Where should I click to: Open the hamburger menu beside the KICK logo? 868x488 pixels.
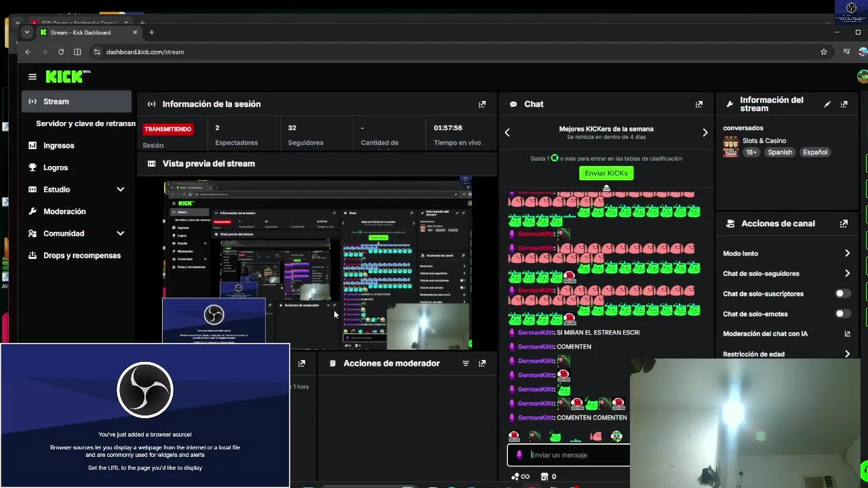32,77
